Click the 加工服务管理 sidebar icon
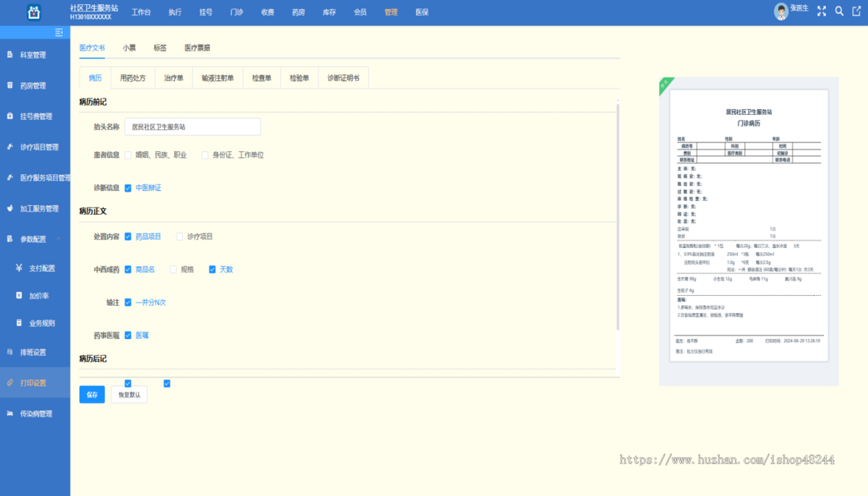Screen dimensions: 868x496 pyautogui.click(x=9, y=208)
